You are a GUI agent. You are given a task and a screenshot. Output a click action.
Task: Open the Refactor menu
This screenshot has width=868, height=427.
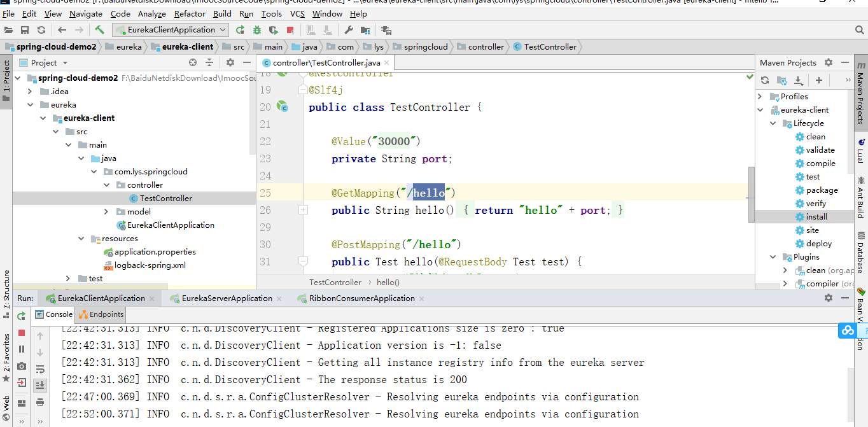tap(190, 13)
